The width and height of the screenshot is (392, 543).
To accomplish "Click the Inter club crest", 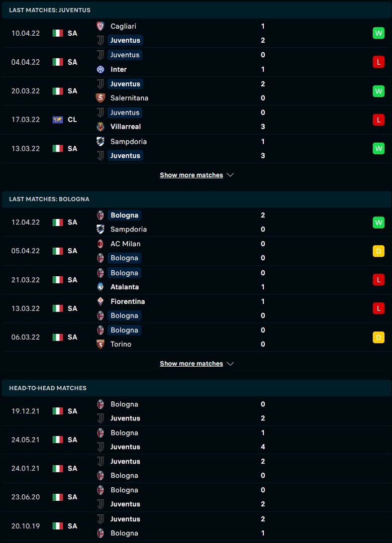I will pyautogui.click(x=101, y=69).
